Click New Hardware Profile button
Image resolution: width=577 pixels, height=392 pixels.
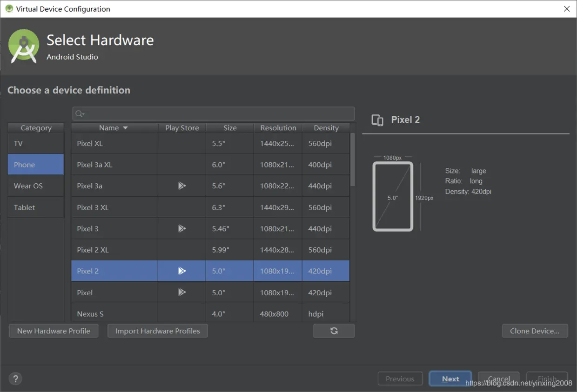point(54,331)
